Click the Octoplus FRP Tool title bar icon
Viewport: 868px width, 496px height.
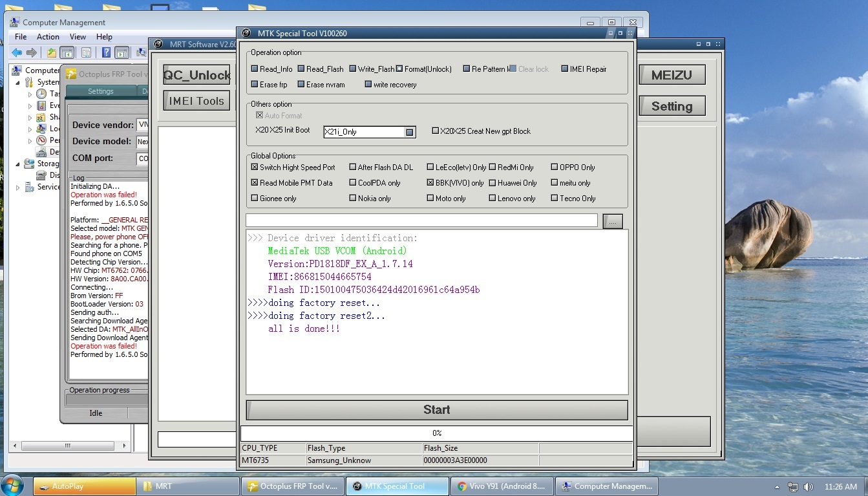click(71, 74)
